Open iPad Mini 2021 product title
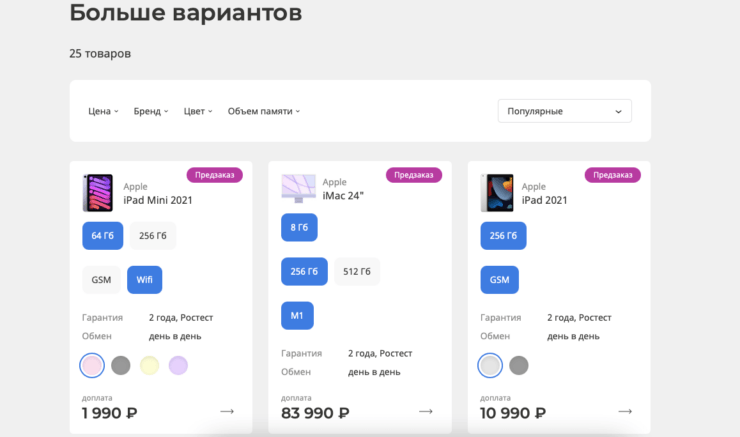 click(x=158, y=200)
